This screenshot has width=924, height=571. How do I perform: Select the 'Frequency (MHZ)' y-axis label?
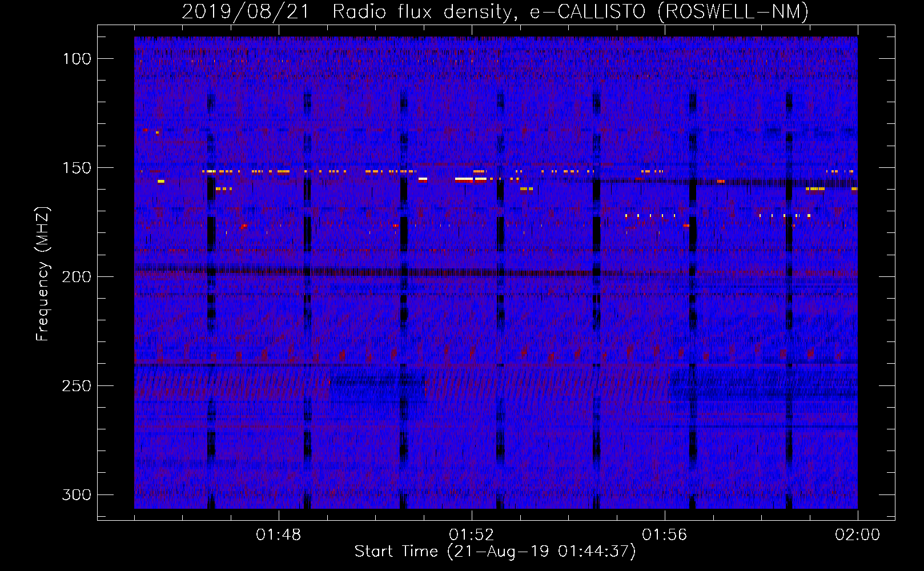43,274
